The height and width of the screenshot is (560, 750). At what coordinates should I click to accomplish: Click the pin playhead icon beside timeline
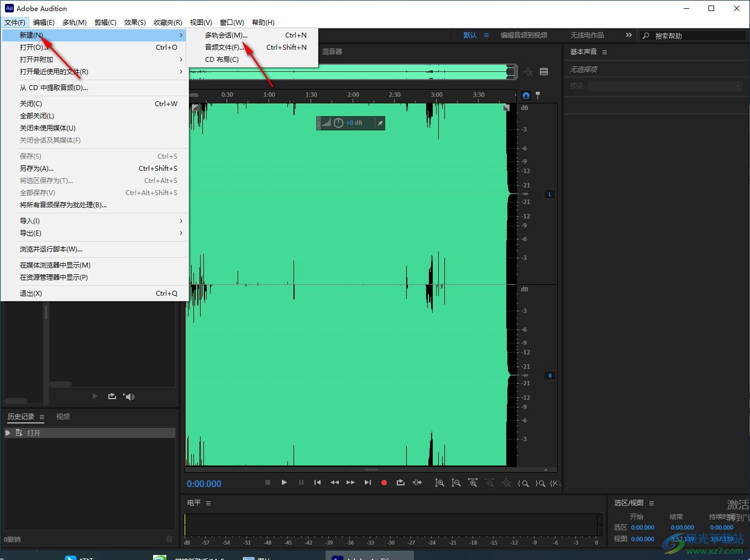(538, 95)
